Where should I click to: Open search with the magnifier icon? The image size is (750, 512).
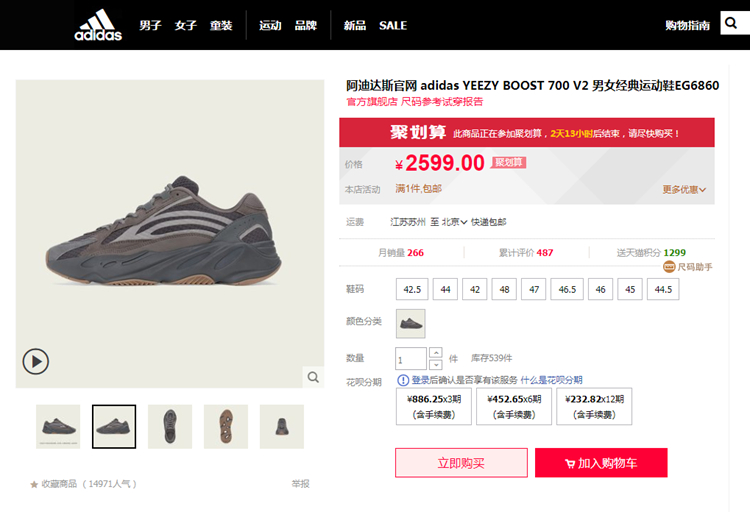coord(734,23)
